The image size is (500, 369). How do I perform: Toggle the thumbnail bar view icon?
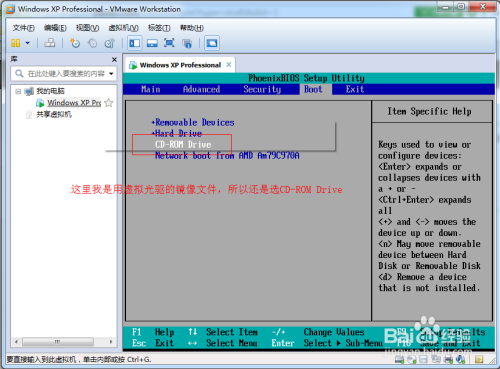[152, 43]
